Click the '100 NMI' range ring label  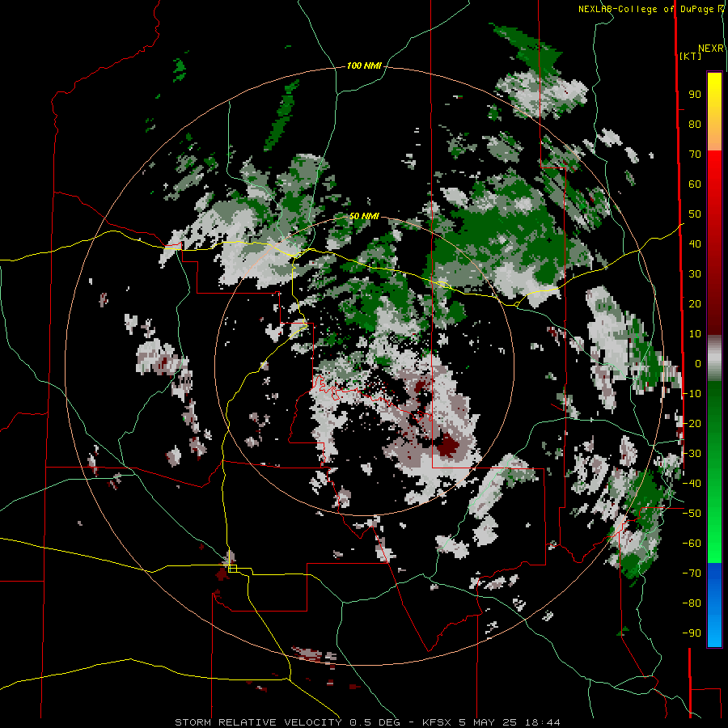tap(364, 66)
